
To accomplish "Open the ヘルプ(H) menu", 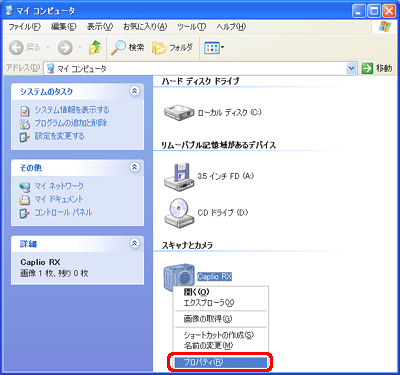I will 231,27.
